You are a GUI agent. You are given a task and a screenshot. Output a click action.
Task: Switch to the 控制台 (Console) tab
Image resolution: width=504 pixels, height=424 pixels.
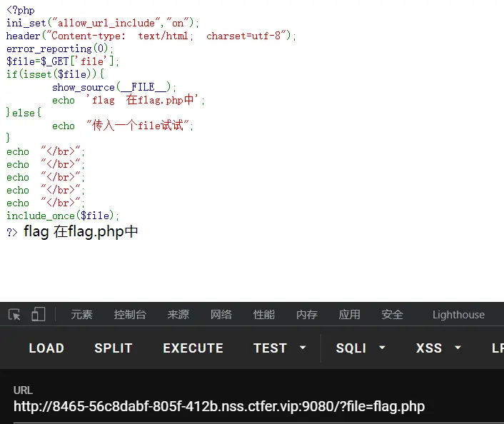(x=130, y=315)
